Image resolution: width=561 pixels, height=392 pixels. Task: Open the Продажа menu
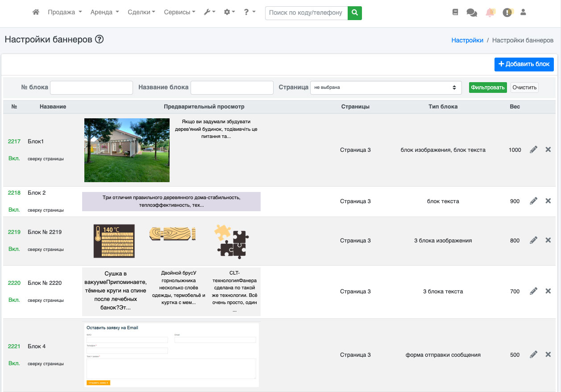[65, 13]
